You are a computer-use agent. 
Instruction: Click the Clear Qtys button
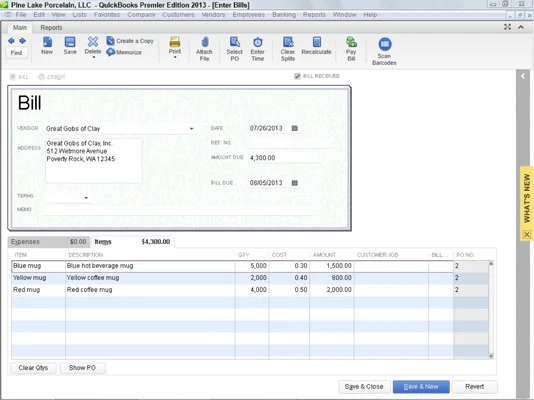33,368
